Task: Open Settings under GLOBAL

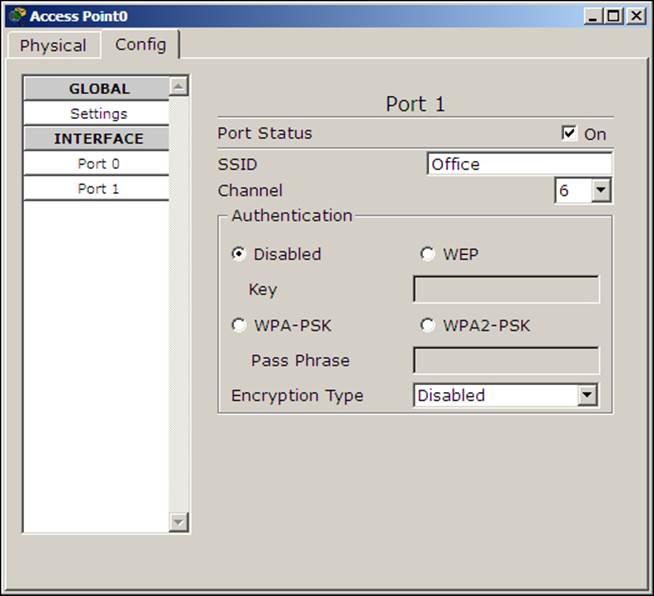Action: pyautogui.click(x=96, y=113)
